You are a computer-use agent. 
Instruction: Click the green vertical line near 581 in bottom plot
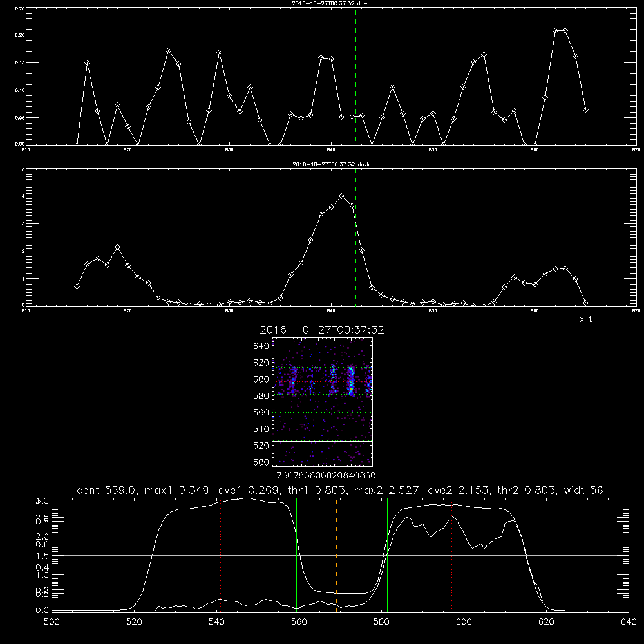coord(387,554)
